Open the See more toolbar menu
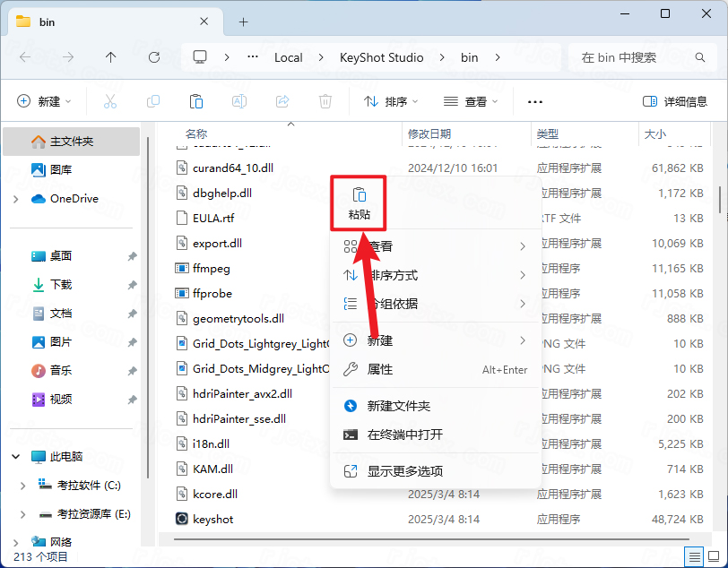728x568 pixels. pyautogui.click(x=536, y=101)
